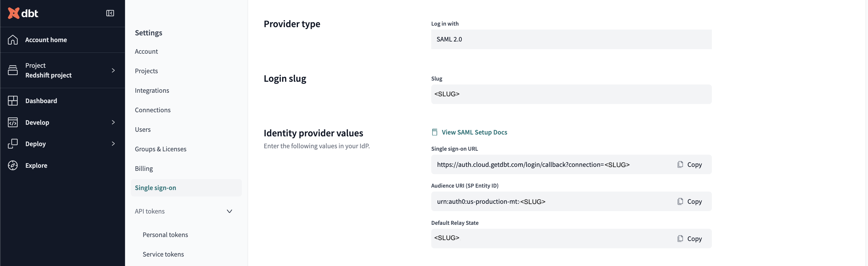Image resolution: width=868 pixels, height=266 pixels.
Task: Click the Deploy icon in the sidebar
Action: tap(13, 144)
